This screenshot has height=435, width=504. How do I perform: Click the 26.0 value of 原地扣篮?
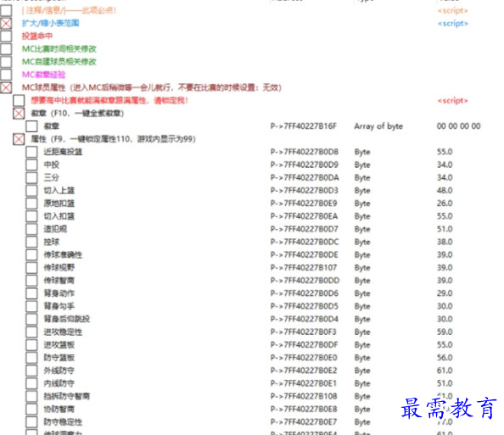point(445,203)
